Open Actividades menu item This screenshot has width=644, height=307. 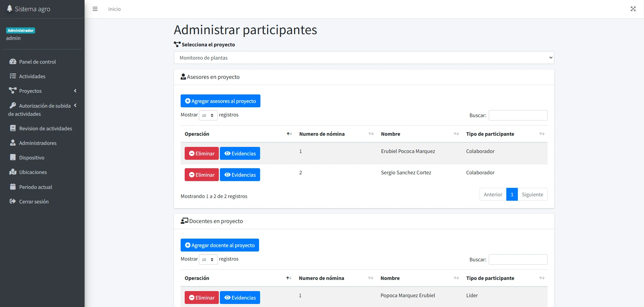[x=42, y=76]
